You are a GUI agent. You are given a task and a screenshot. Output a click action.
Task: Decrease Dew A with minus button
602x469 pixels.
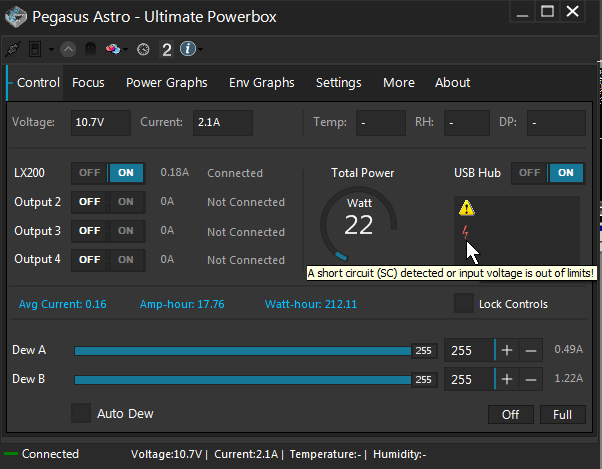(x=531, y=350)
